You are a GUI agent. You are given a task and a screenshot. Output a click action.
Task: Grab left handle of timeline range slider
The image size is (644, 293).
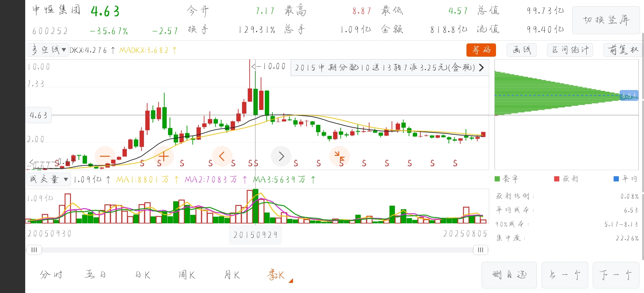[x=34, y=250]
